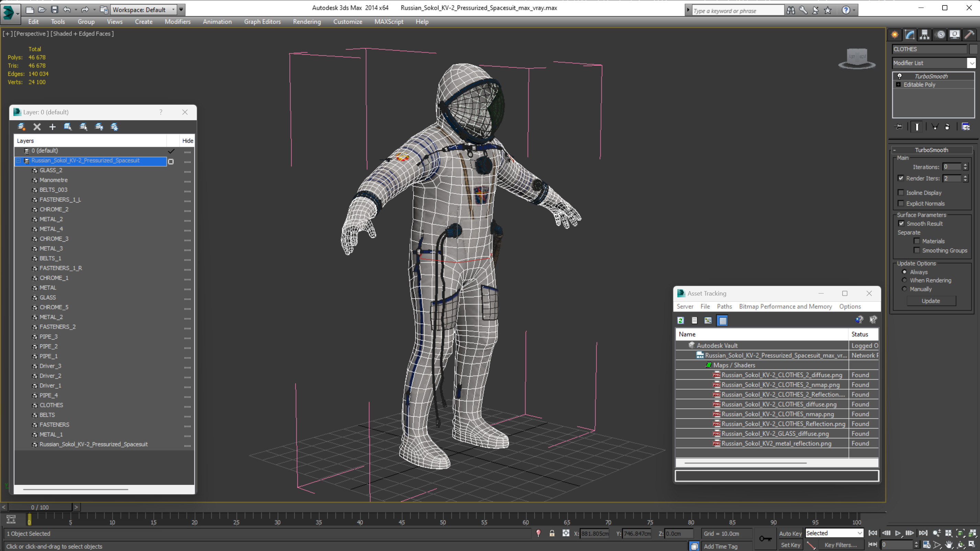This screenshot has height=551, width=980.
Task: Click the Layer dialog horizontal scrollbar
Action: [75, 490]
